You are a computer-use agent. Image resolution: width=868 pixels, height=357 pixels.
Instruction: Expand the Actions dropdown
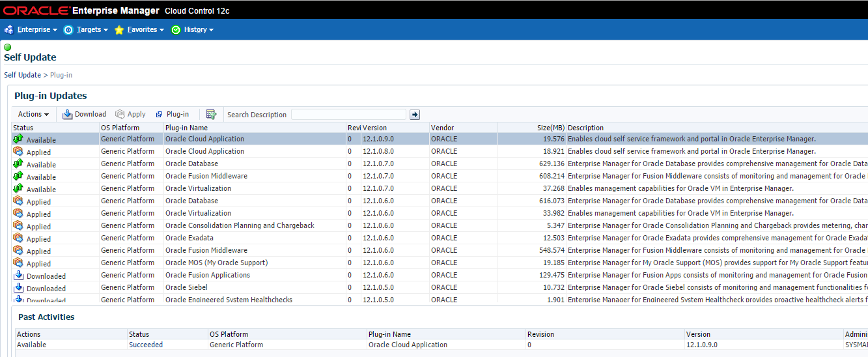point(33,114)
